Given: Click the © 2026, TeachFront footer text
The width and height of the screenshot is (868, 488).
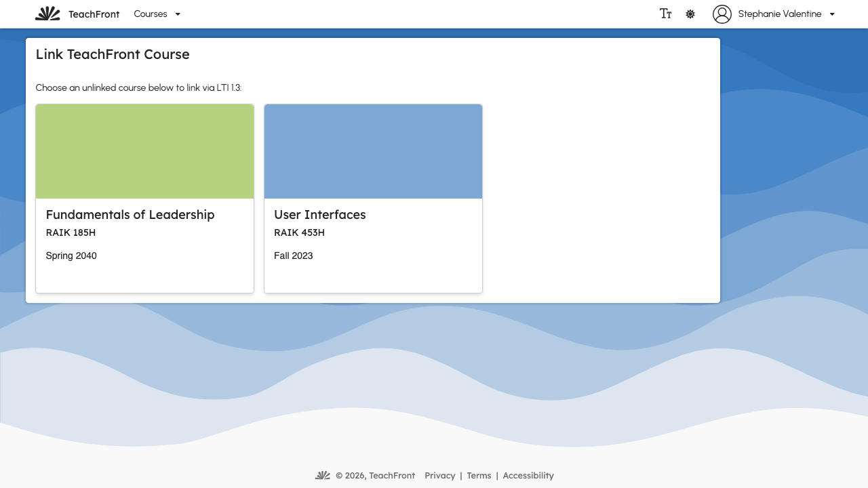Looking at the screenshot, I should 375,476.
